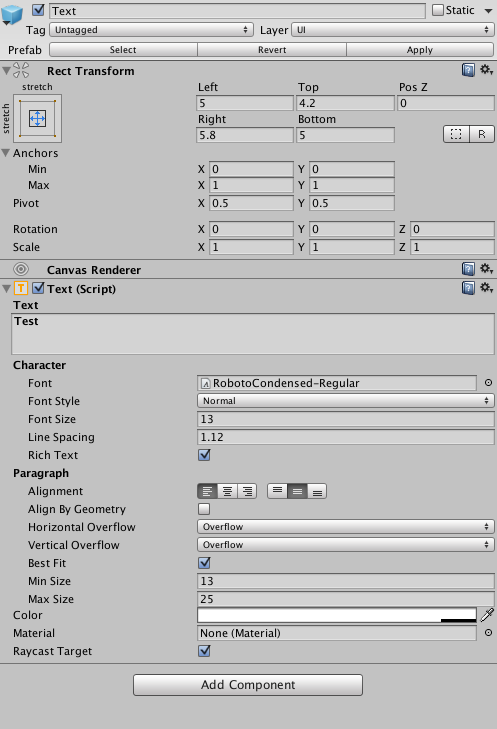497x729 pixels.
Task: Toggle the Static checkbox
Action: 437,10
